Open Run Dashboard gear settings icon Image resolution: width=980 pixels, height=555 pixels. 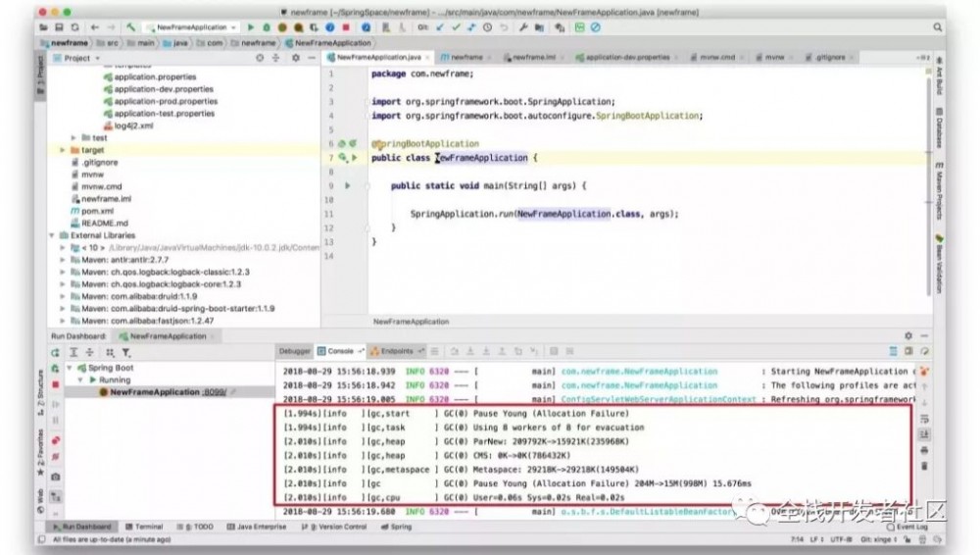(908, 336)
